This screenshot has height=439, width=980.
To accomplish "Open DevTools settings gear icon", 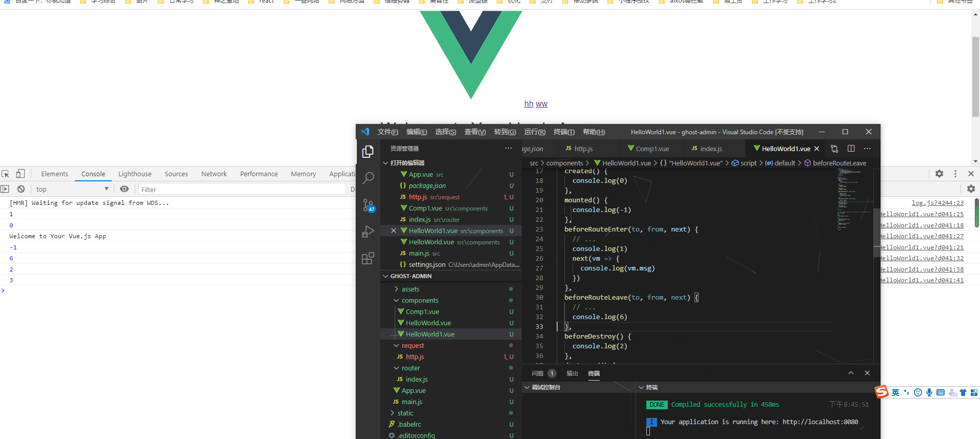I will coord(939,174).
